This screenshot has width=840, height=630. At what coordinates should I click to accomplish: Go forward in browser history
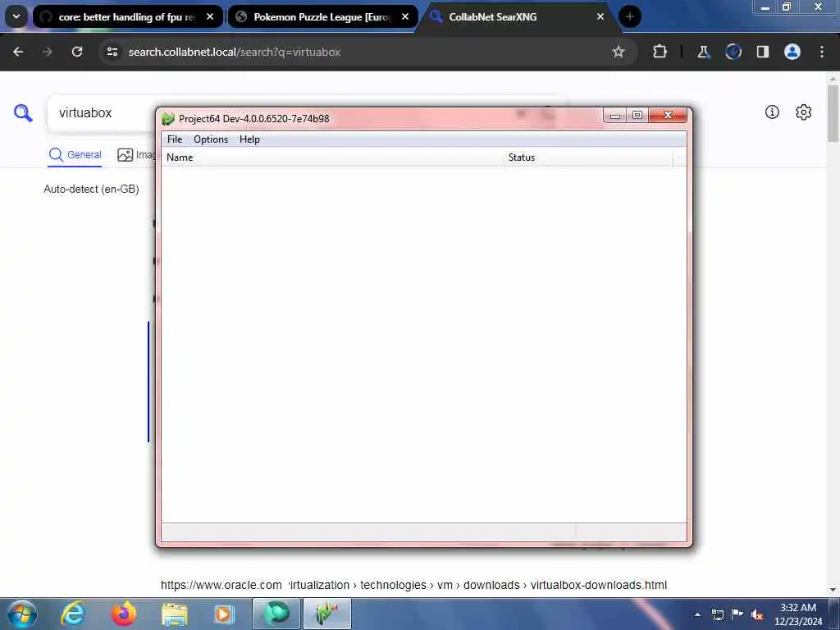pyautogui.click(x=48, y=52)
